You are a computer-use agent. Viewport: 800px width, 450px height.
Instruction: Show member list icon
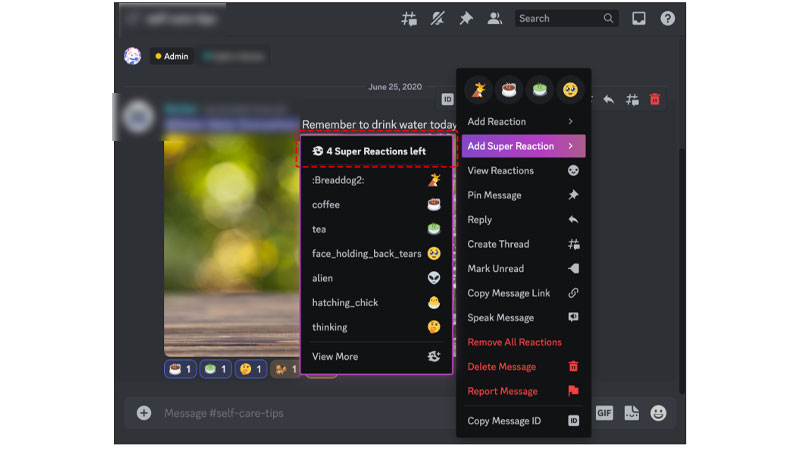[x=494, y=19]
